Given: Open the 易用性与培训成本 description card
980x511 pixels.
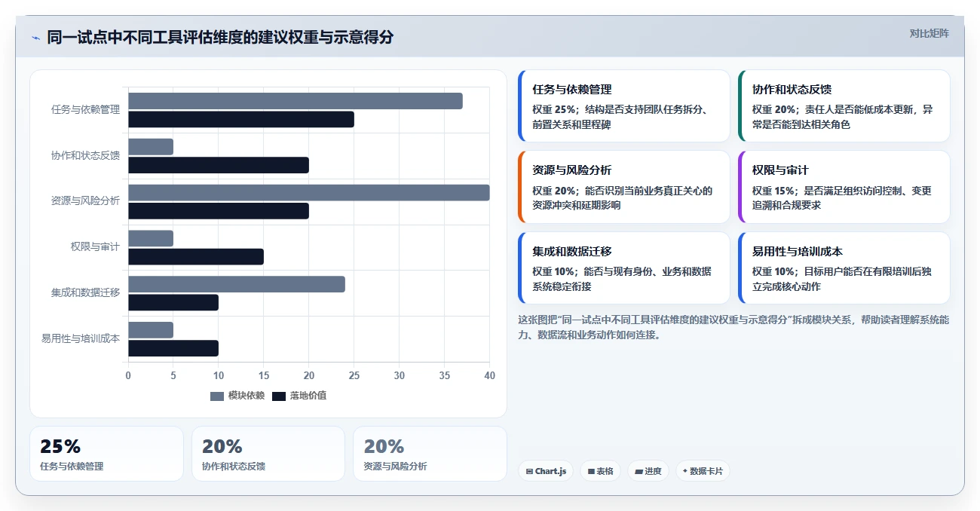Looking at the screenshot, I should pyautogui.click(x=844, y=268).
